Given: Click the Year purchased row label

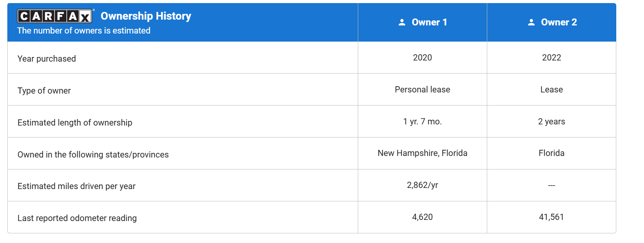Looking at the screenshot, I should (x=47, y=59).
